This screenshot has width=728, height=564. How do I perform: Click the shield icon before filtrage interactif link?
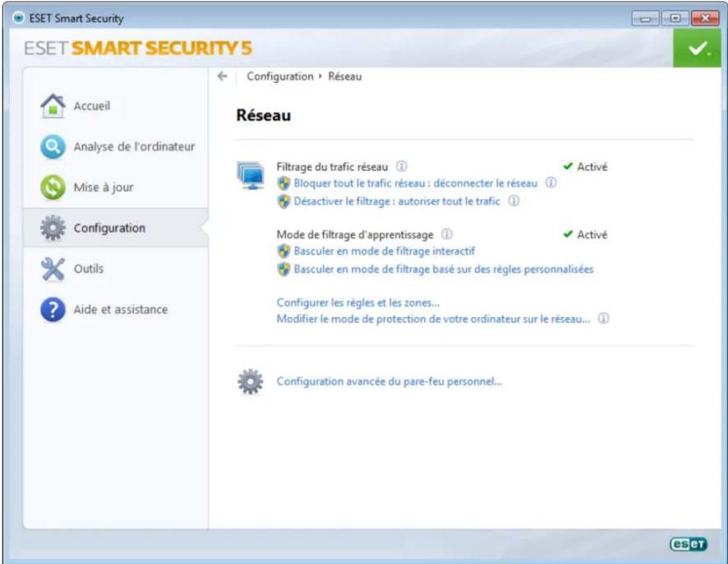[x=284, y=251]
